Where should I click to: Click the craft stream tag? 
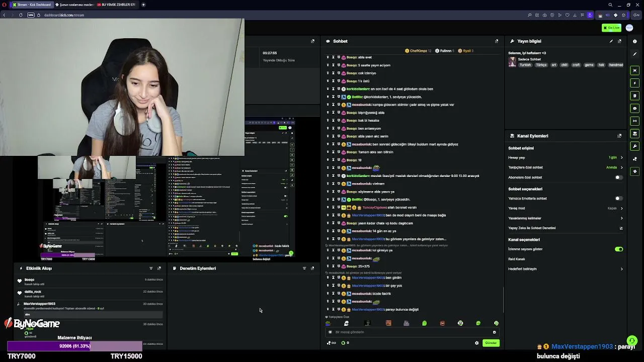[576, 65]
